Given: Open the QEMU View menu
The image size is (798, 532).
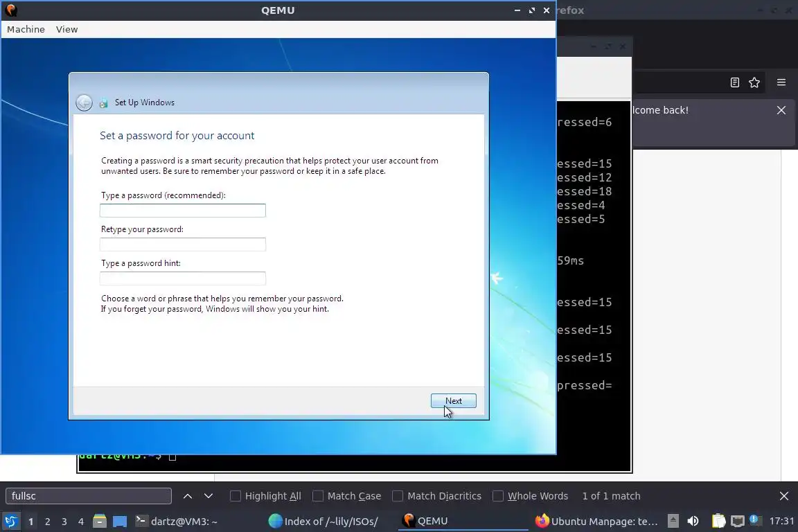Looking at the screenshot, I should click(x=66, y=30).
